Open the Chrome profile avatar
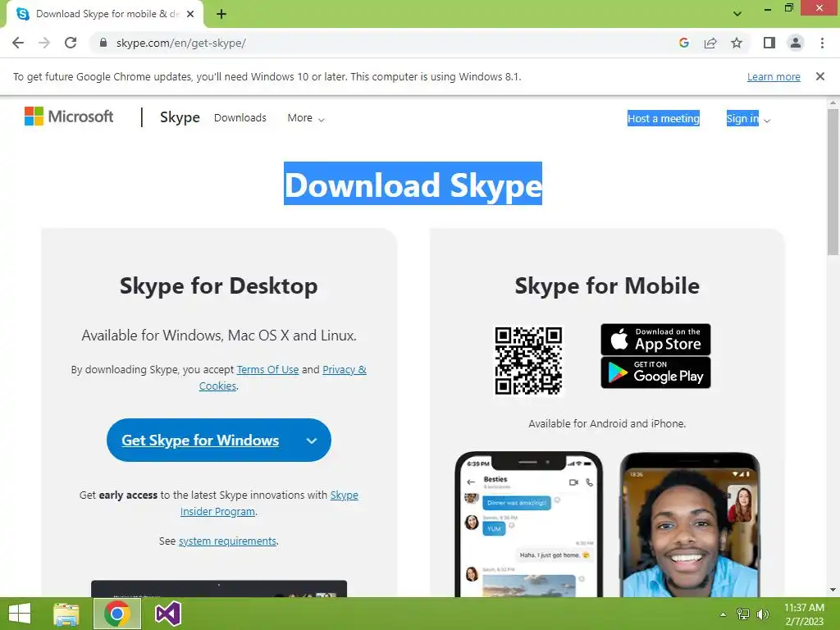Image resolution: width=840 pixels, height=630 pixels. coord(796,43)
